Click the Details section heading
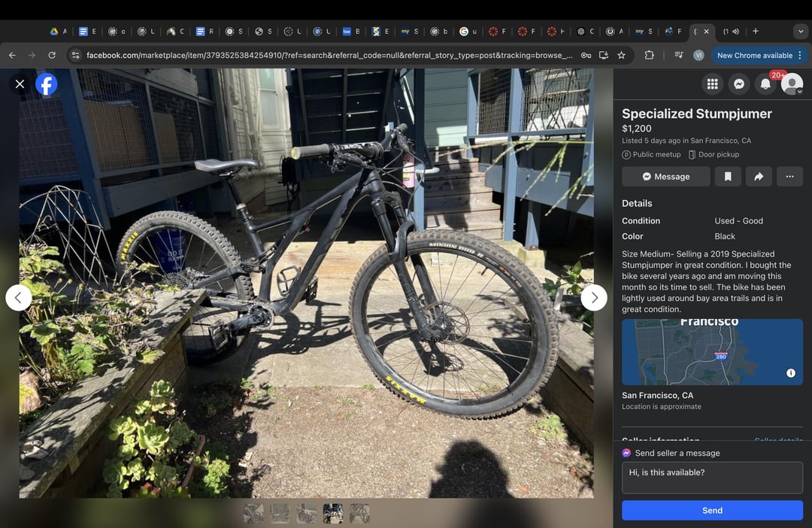Image resolution: width=812 pixels, height=528 pixels. (x=637, y=204)
